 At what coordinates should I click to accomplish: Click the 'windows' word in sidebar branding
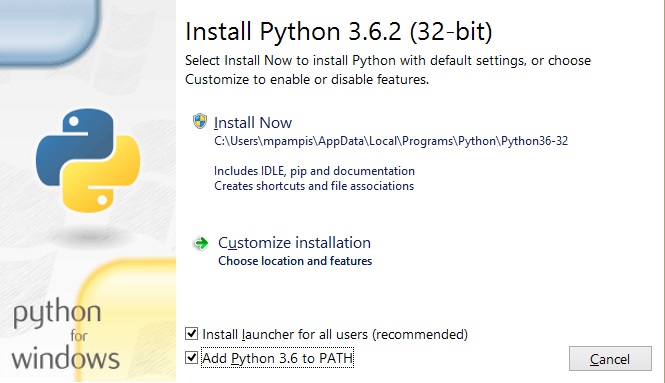click(x=65, y=359)
